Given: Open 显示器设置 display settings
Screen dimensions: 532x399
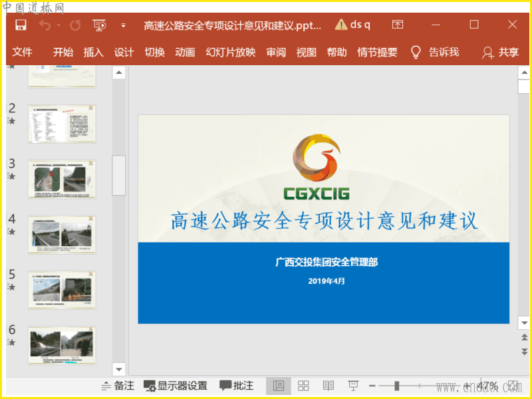Looking at the screenshot, I should point(176,386).
